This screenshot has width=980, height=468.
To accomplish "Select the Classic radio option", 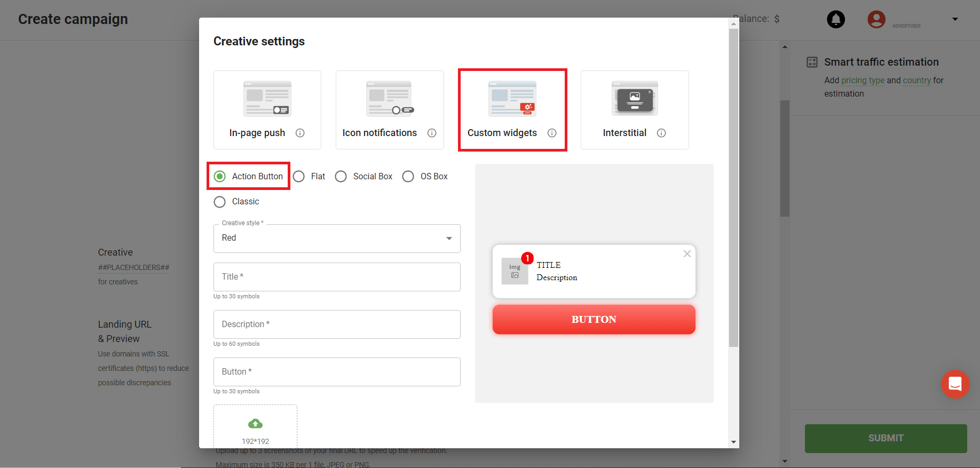I will point(220,202).
